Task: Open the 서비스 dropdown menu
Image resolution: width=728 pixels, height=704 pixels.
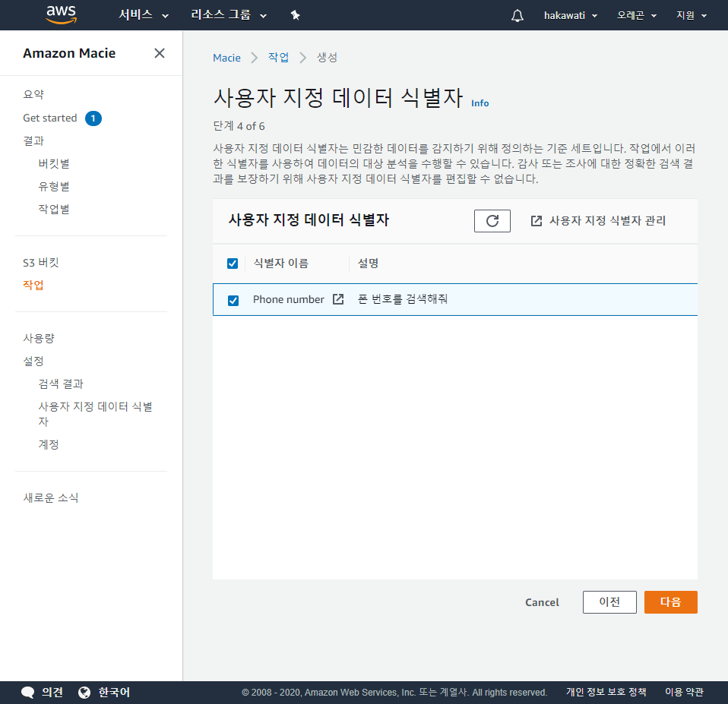Action: [144, 15]
